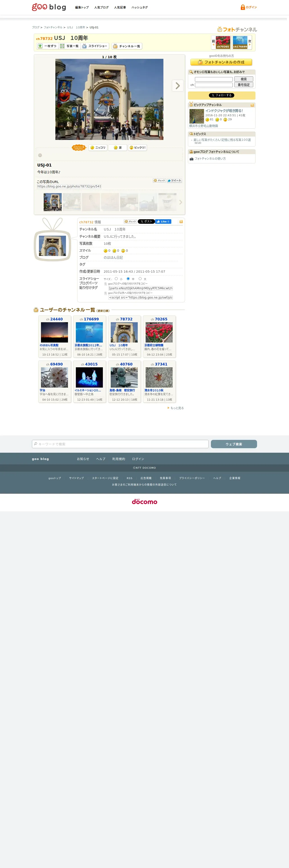This screenshot has height=868, width=289.
Task: Open お知らせ footer menu link
Action: pos(83,459)
